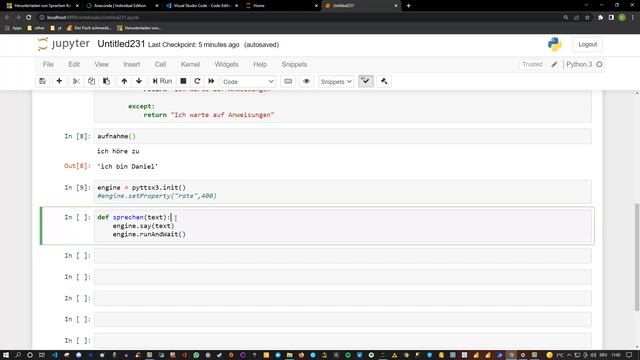Image resolution: width=640 pixels, height=360 pixels.
Task: Click the notebook vertical scrollbar
Action: [x=637, y=257]
